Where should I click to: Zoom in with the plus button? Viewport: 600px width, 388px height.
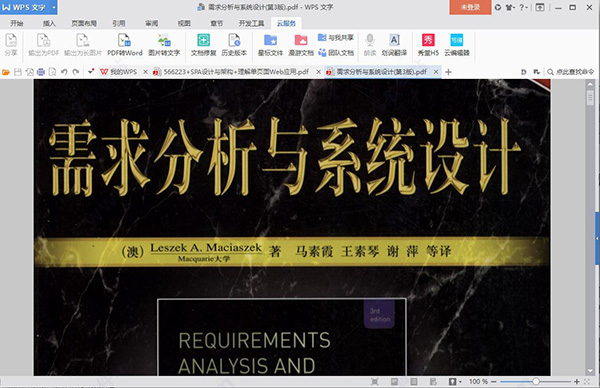[x=577, y=381]
